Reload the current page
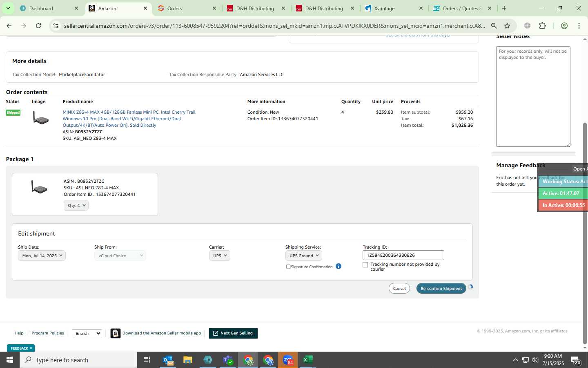The width and height of the screenshot is (588, 368). (x=38, y=26)
